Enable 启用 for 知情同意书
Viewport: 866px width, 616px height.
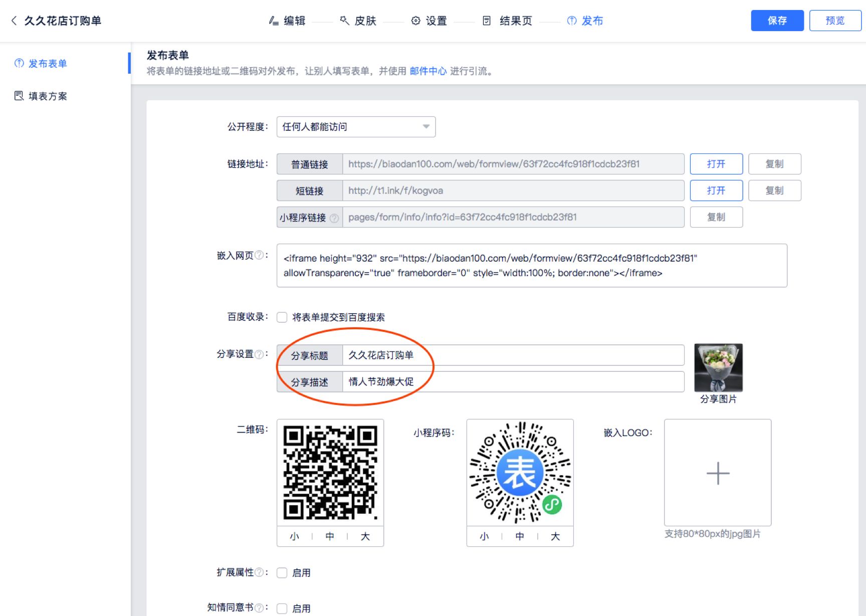pos(282,608)
